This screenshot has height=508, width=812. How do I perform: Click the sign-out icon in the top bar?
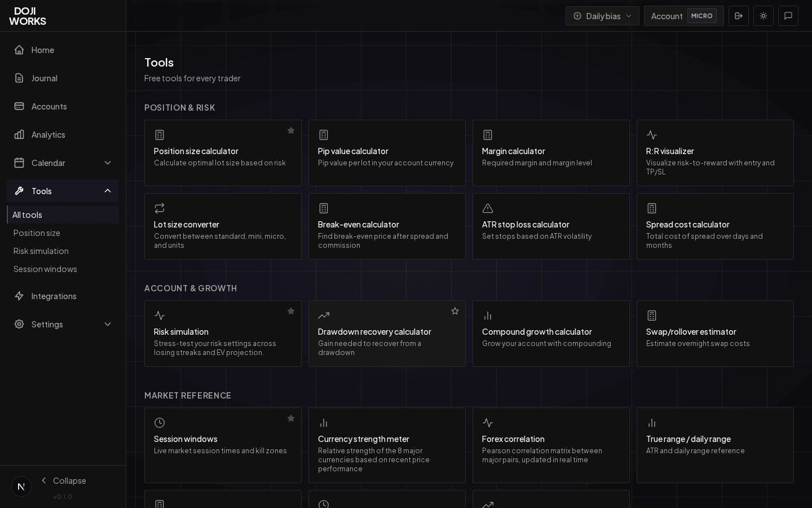(739, 16)
